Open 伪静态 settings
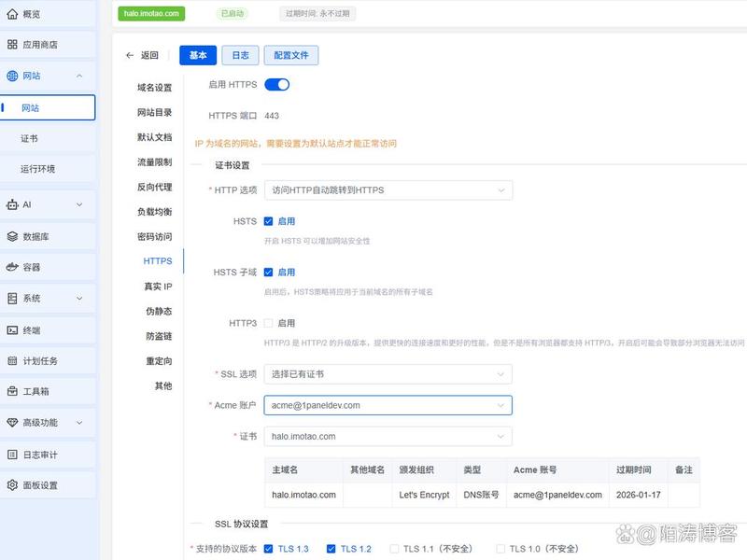 pos(159,312)
